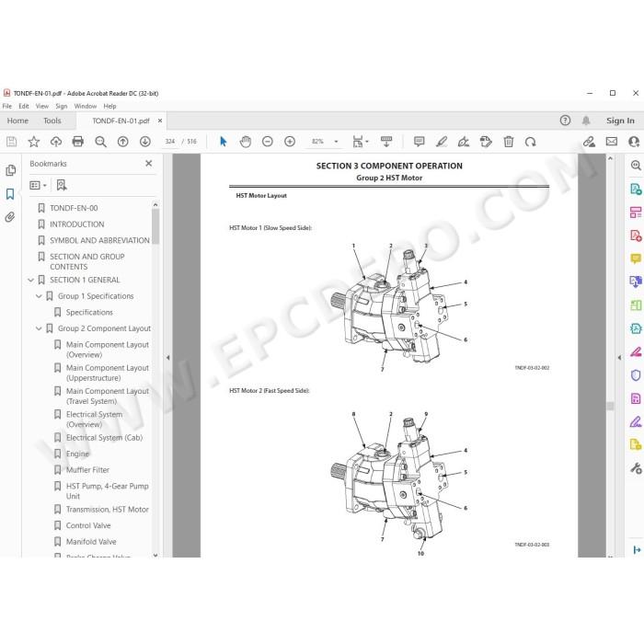Open the Edit menu
644x644 pixels.
click(x=24, y=106)
